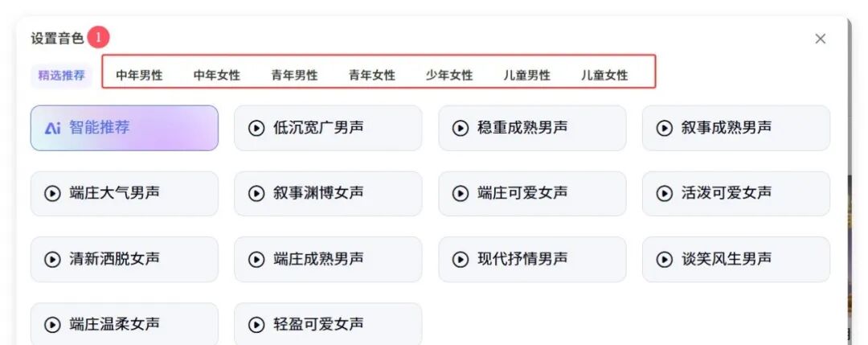Select the 轻盈可爱女声 voice card
This screenshot has width=868, height=345.
click(328, 323)
